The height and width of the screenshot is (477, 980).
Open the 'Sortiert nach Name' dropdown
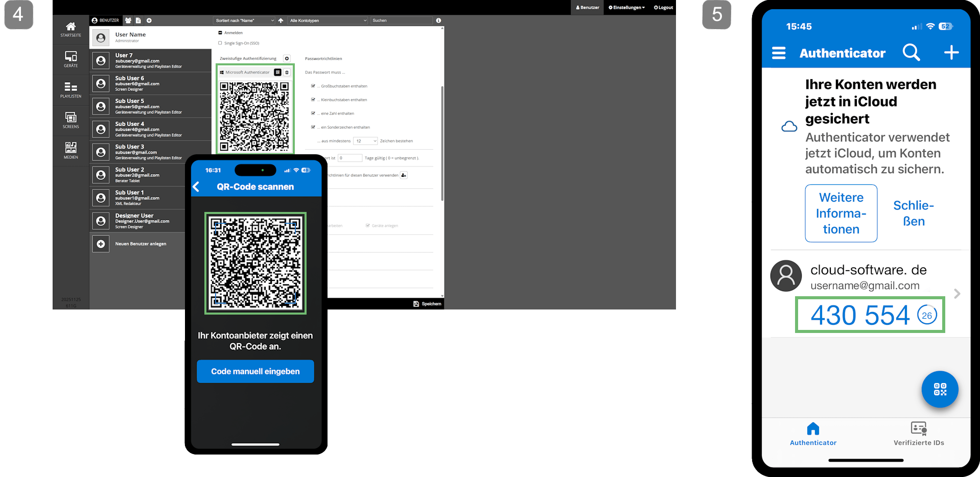(244, 20)
